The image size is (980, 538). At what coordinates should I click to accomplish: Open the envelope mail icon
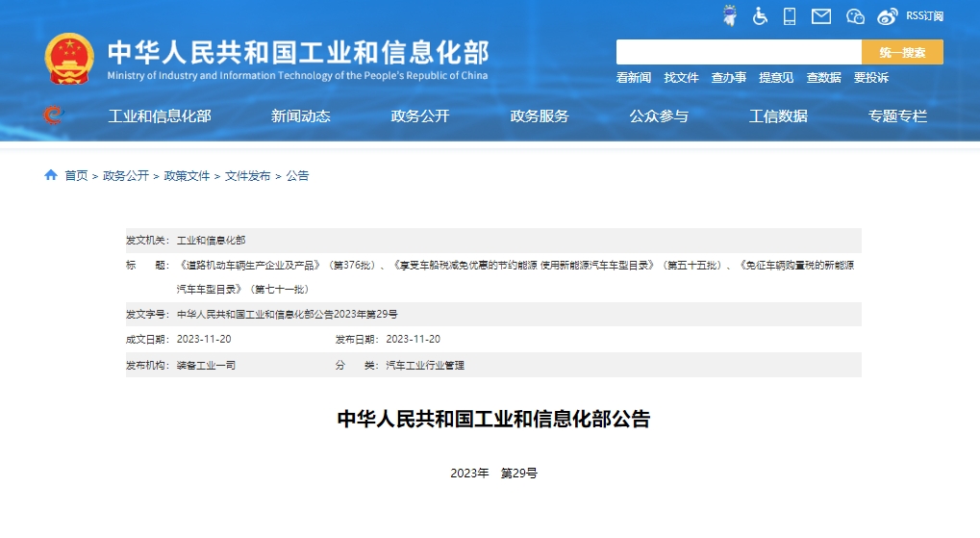(820, 15)
